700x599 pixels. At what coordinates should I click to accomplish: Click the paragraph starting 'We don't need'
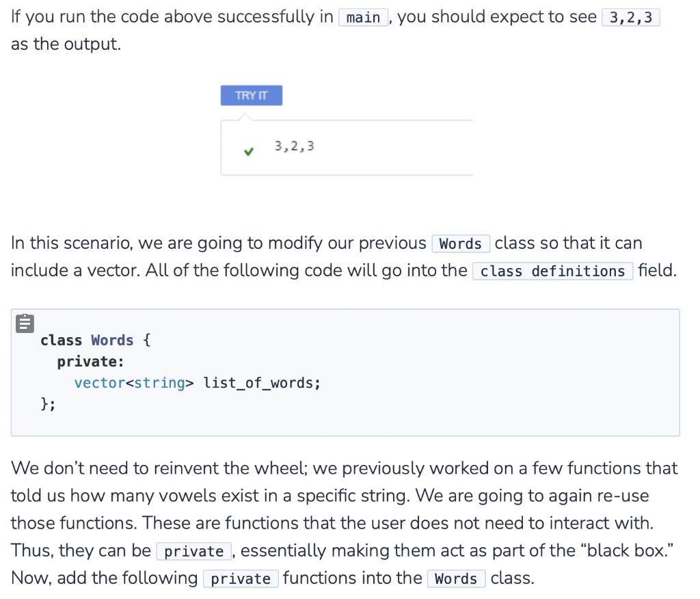[x=345, y=523]
